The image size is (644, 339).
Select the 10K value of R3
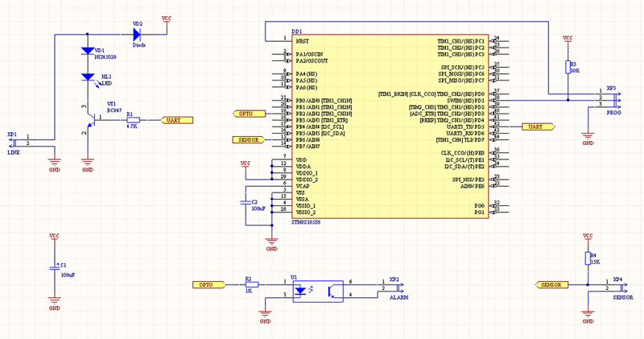click(575, 71)
